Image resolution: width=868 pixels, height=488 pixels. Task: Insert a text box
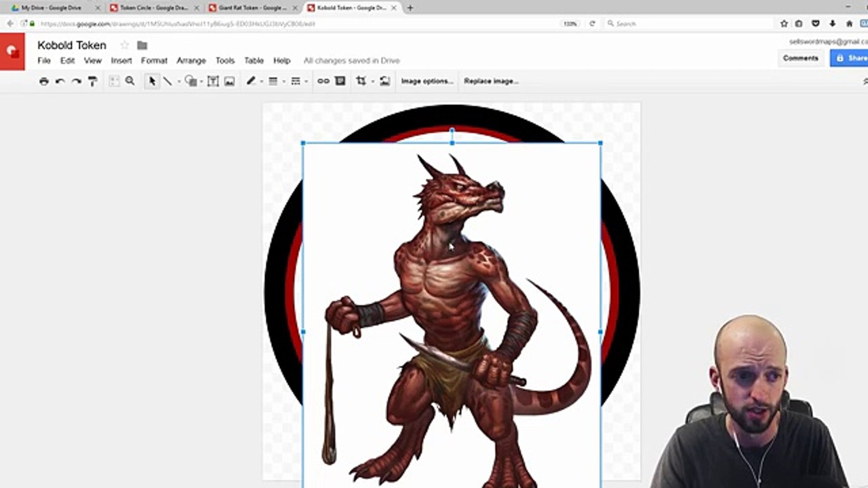[x=213, y=81]
